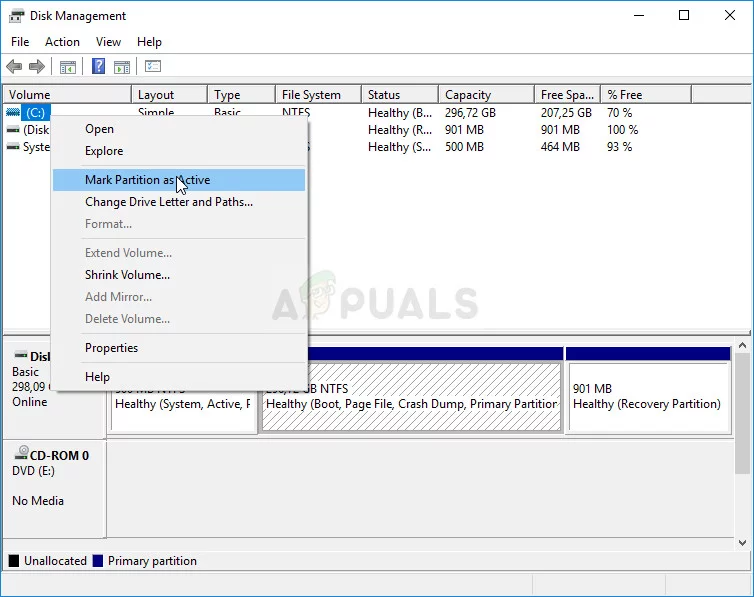The height and width of the screenshot is (597, 754).
Task: Sort by the Layout column header
Action: click(170, 95)
